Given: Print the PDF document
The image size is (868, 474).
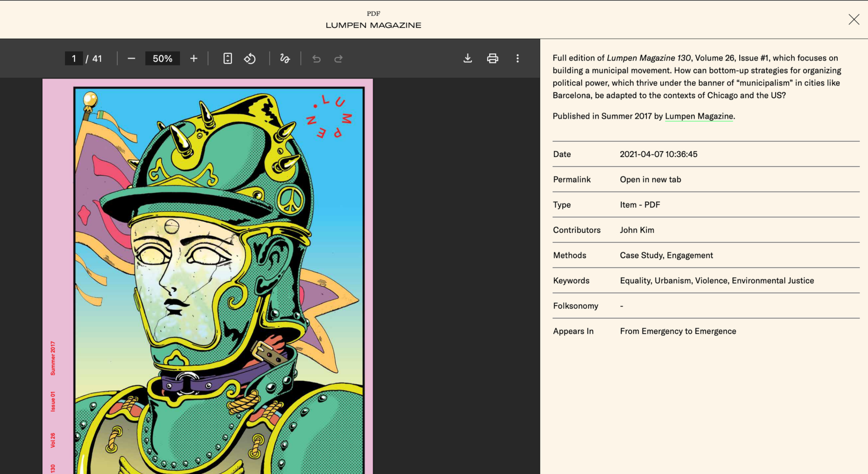Looking at the screenshot, I should (x=493, y=58).
